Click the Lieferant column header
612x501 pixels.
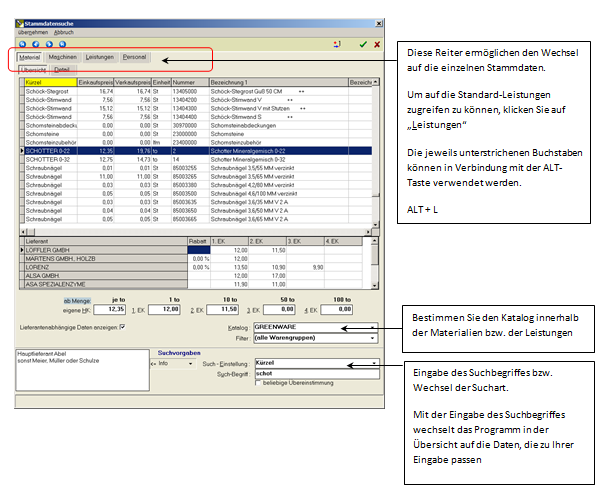pyautogui.click(x=106, y=242)
